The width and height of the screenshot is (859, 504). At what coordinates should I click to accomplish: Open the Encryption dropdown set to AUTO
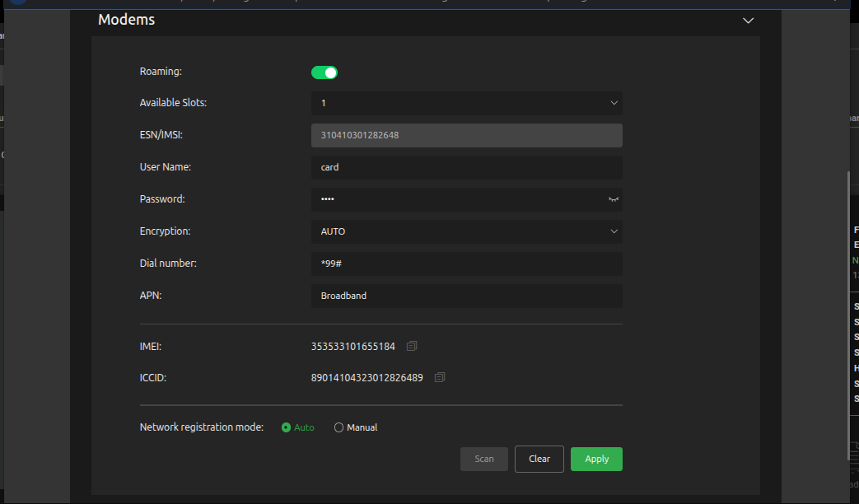click(x=466, y=231)
